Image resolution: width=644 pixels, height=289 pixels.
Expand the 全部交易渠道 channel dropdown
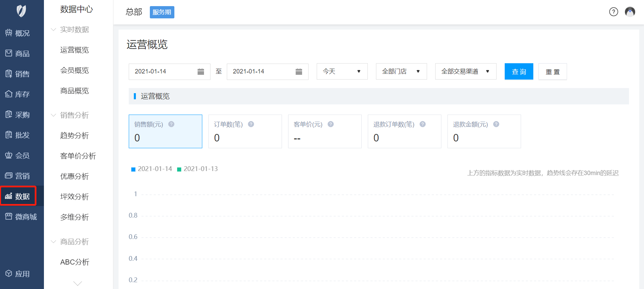pyautogui.click(x=466, y=71)
